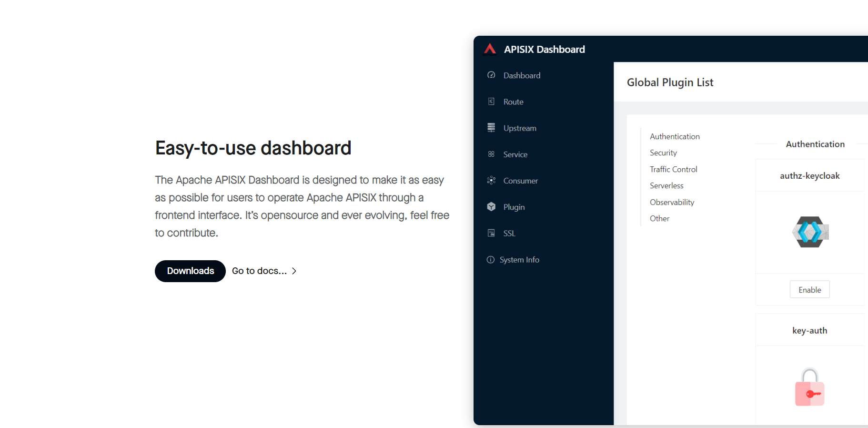Enable the authz-keycloak plugin
The image size is (868, 428).
(810, 290)
